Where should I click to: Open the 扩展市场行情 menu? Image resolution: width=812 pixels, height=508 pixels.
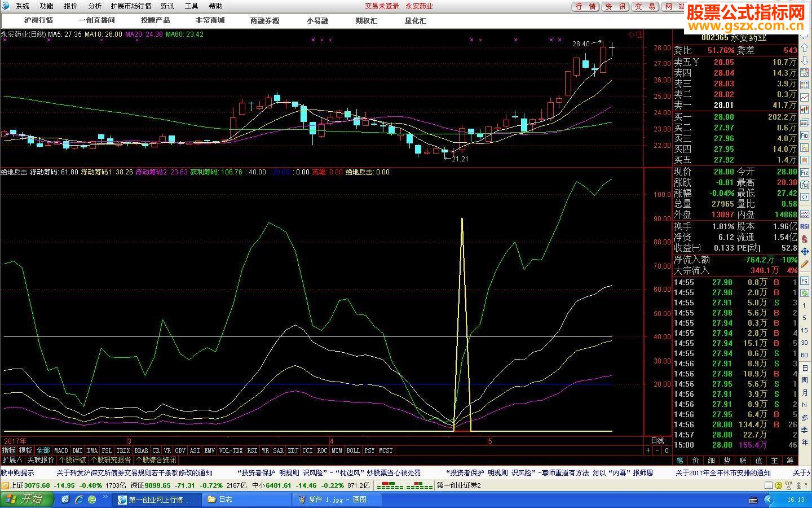pos(131,6)
